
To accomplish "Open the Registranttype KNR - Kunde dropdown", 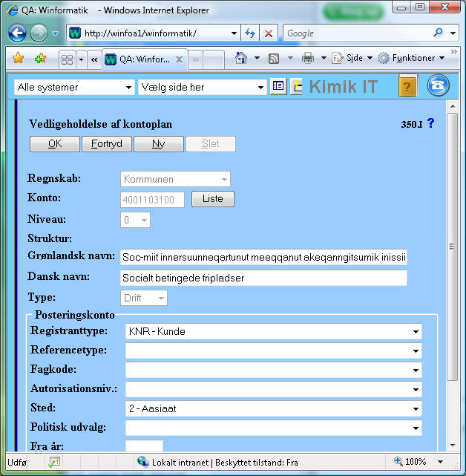I will point(273,331).
